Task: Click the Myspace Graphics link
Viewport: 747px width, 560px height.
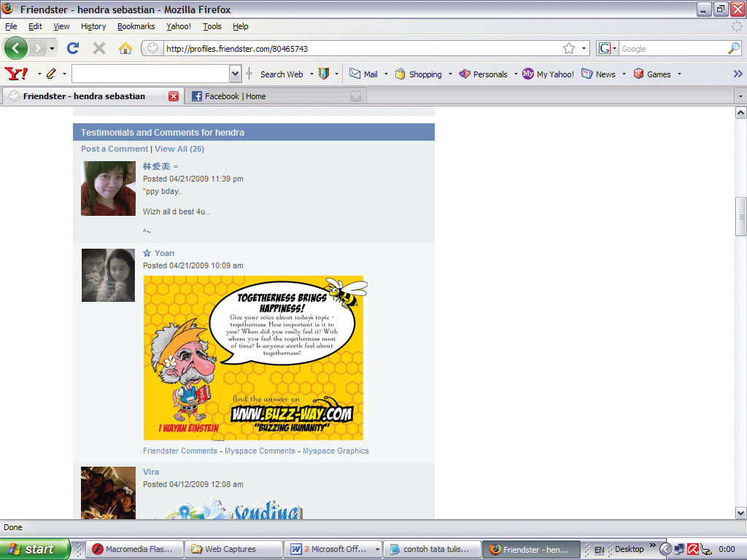Action: point(336,451)
